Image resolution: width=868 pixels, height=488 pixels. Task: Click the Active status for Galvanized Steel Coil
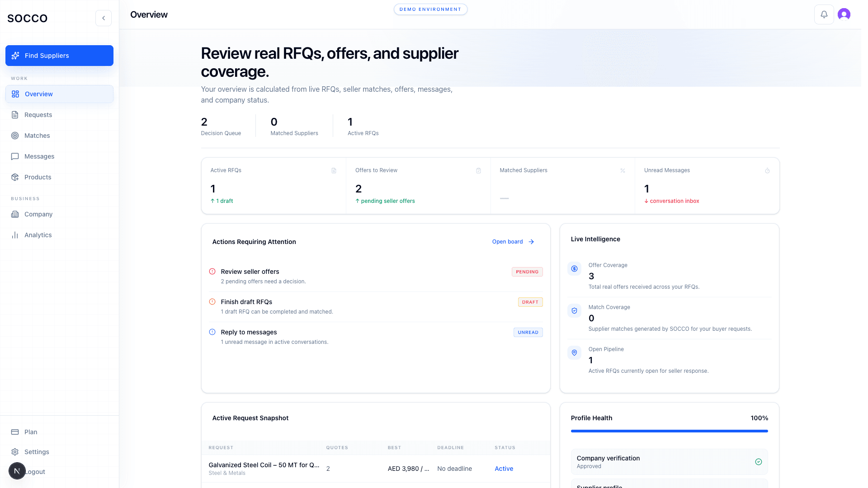coord(504,469)
